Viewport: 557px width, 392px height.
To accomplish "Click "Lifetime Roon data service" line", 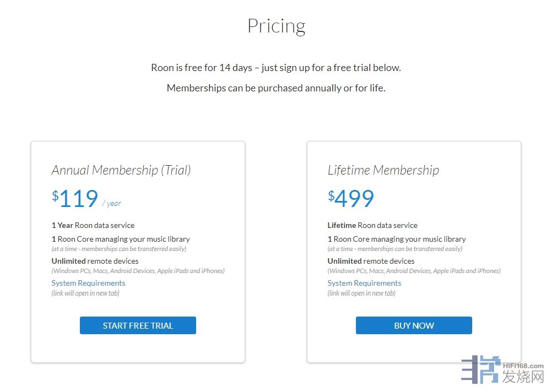I will click(372, 225).
